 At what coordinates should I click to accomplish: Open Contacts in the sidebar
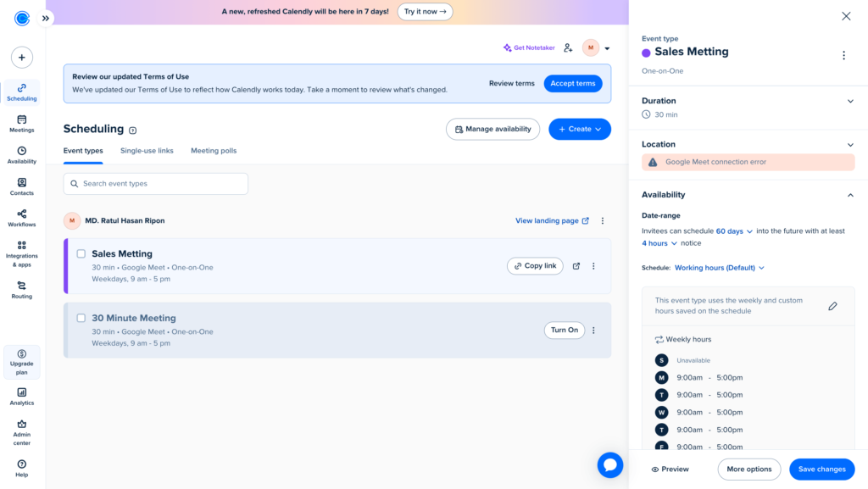(x=21, y=187)
